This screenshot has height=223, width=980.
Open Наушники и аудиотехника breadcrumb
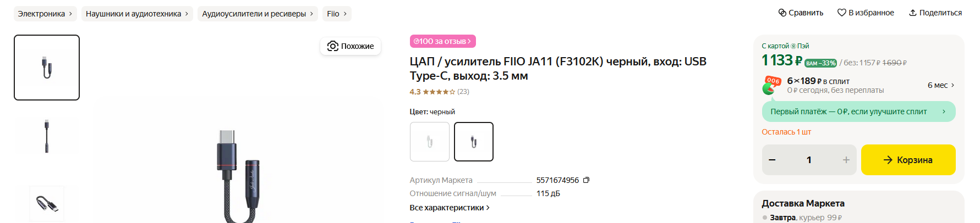[136, 14]
